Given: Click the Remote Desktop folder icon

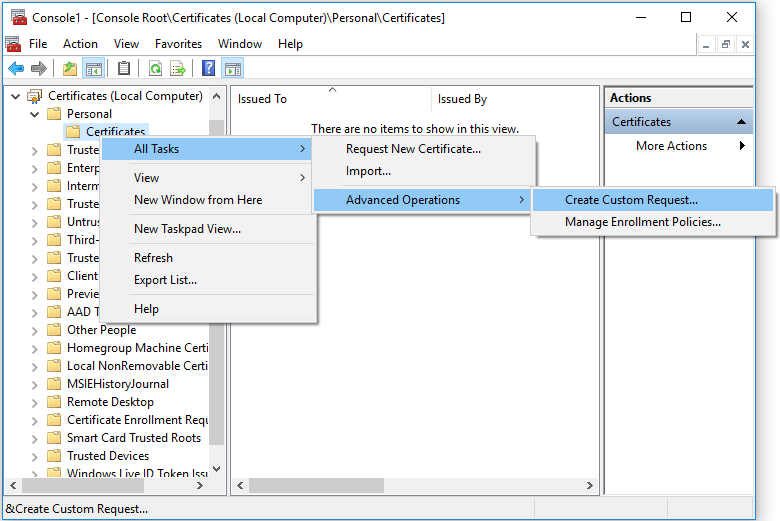Looking at the screenshot, I should pyautogui.click(x=54, y=402).
